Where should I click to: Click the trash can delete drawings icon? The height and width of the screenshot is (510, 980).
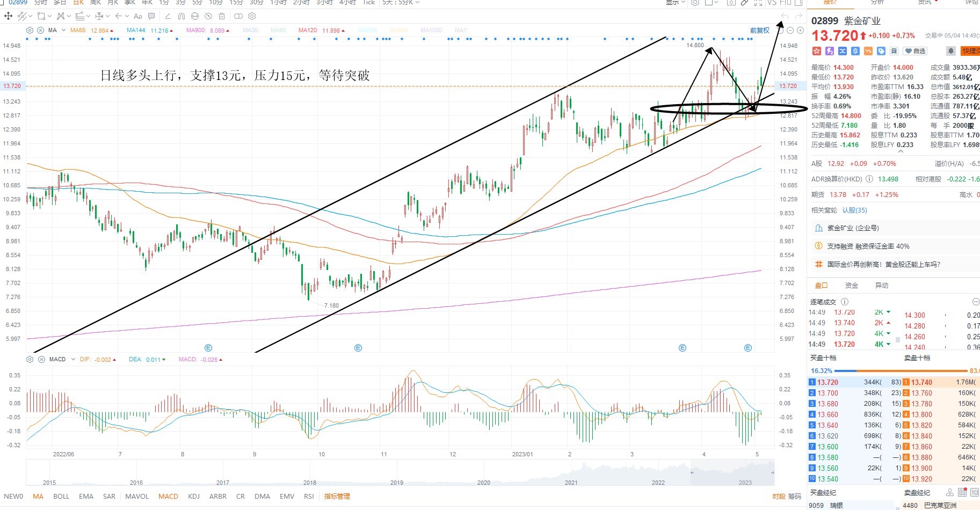point(222,16)
